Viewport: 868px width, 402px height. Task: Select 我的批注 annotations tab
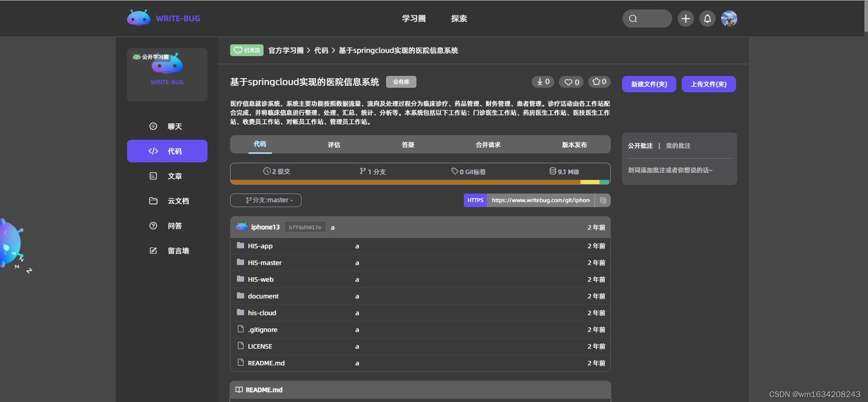click(678, 146)
